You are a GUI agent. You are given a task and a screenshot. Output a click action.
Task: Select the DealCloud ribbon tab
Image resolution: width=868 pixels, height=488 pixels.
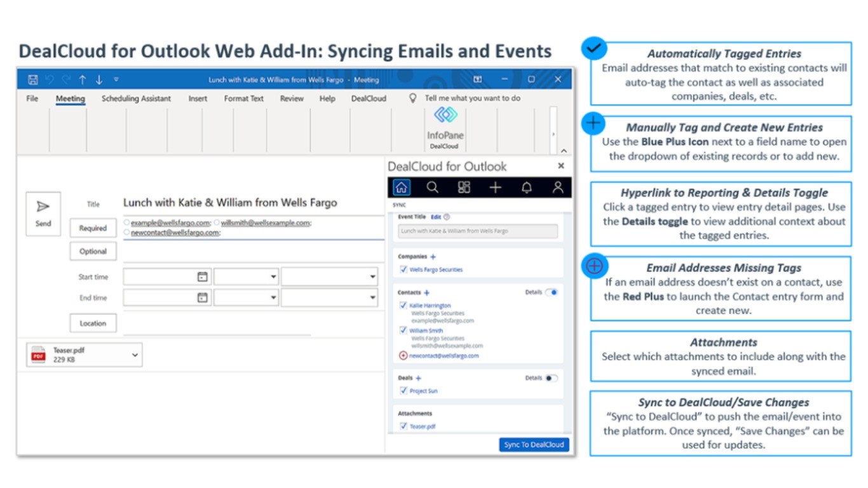click(369, 98)
